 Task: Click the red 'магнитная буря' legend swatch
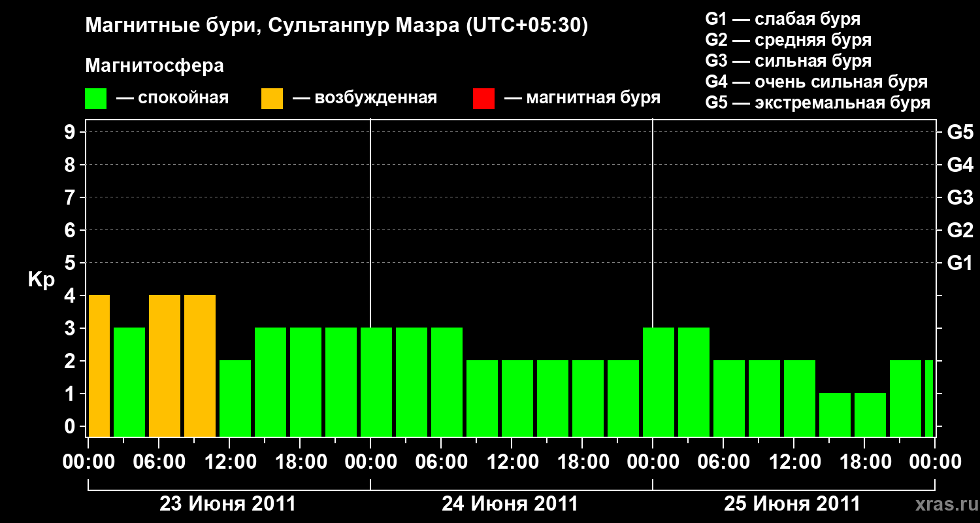pos(483,98)
